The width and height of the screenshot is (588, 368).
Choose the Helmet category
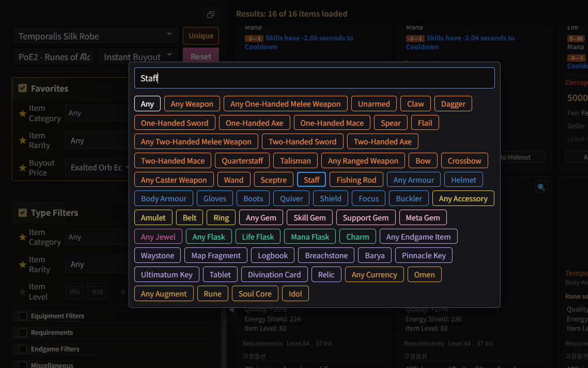(x=464, y=180)
